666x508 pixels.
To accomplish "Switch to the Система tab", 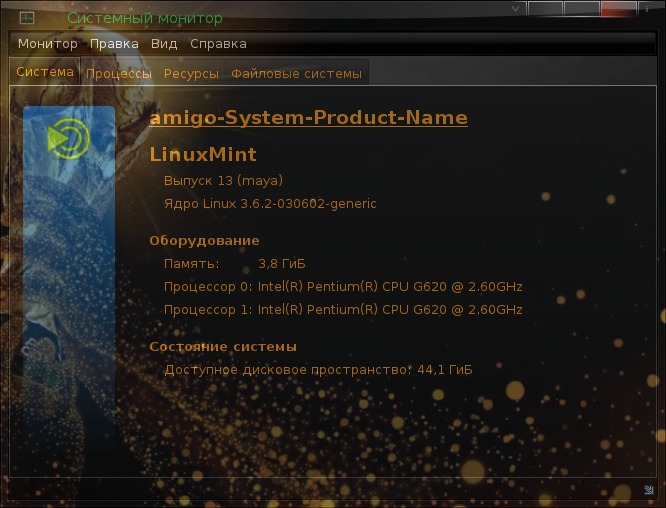I will [x=45, y=71].
